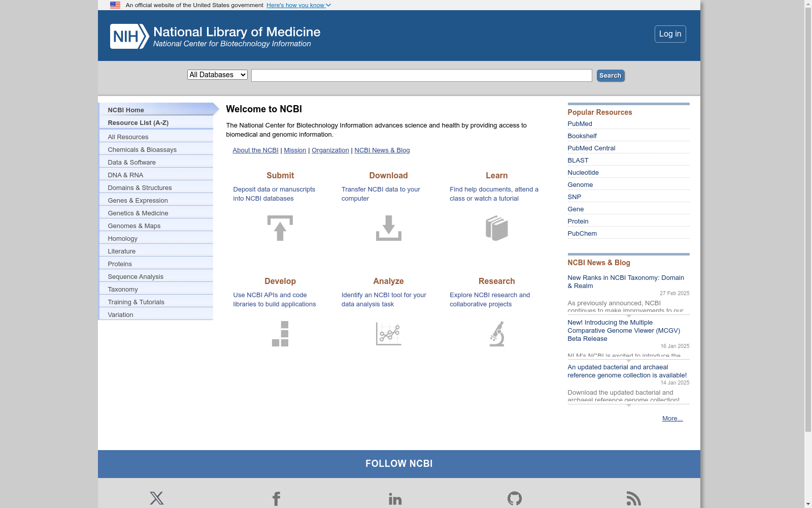The width and height of the screenshot is (812, 508).
Task: Open the All Databases dropdown
Action: point(217,75)
